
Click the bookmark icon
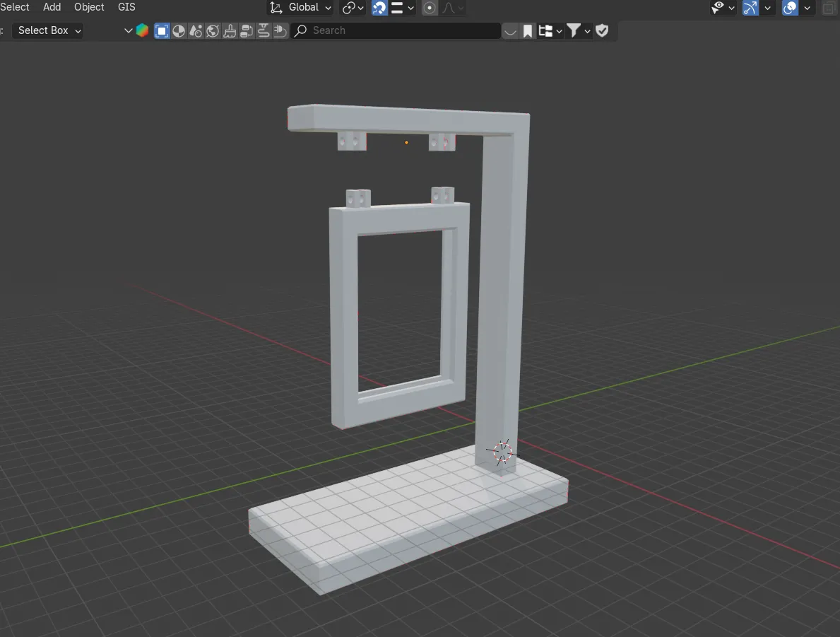click(x=528, y=31)
